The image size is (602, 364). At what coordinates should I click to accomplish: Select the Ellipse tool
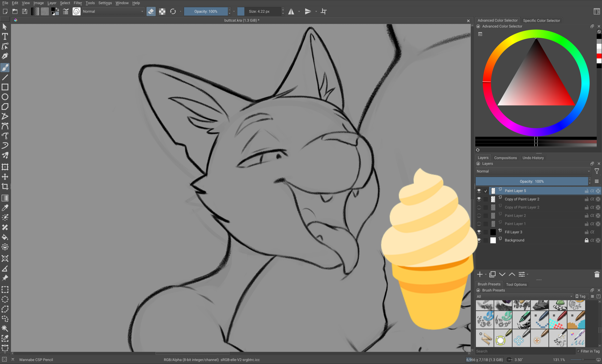5,97
